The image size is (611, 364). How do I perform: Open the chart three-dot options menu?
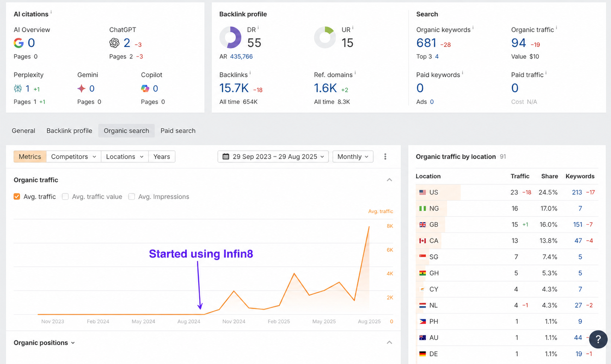point(385,156)
